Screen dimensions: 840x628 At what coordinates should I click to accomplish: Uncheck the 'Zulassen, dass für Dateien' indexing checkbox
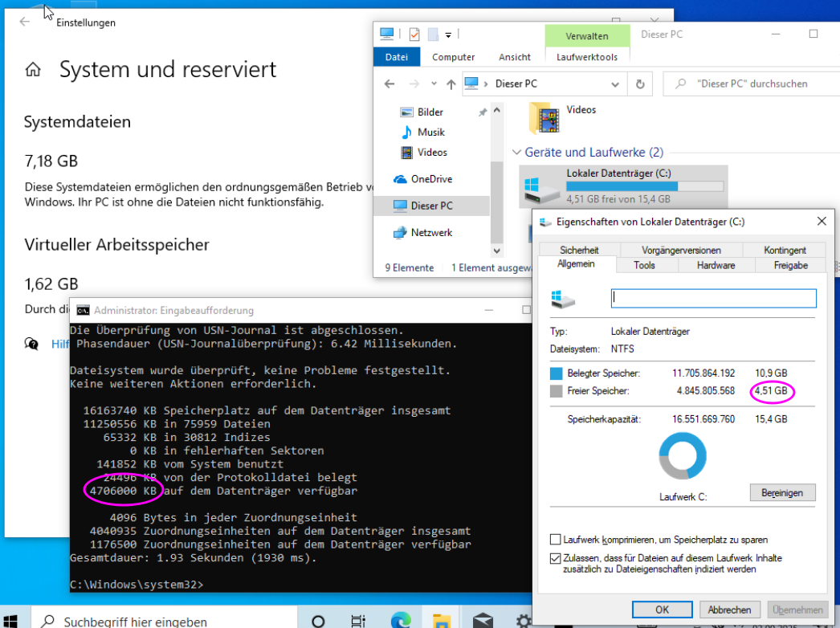tap(556, 557)
